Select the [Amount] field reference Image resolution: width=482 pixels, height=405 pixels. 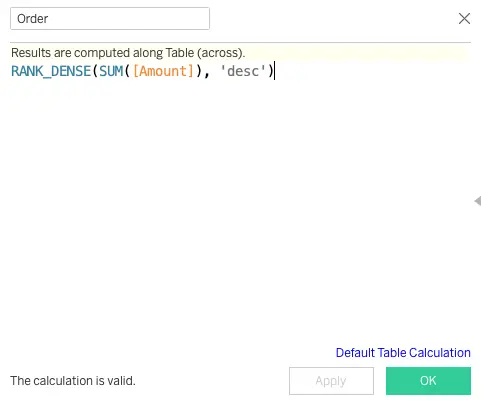(x=163, y=71)
